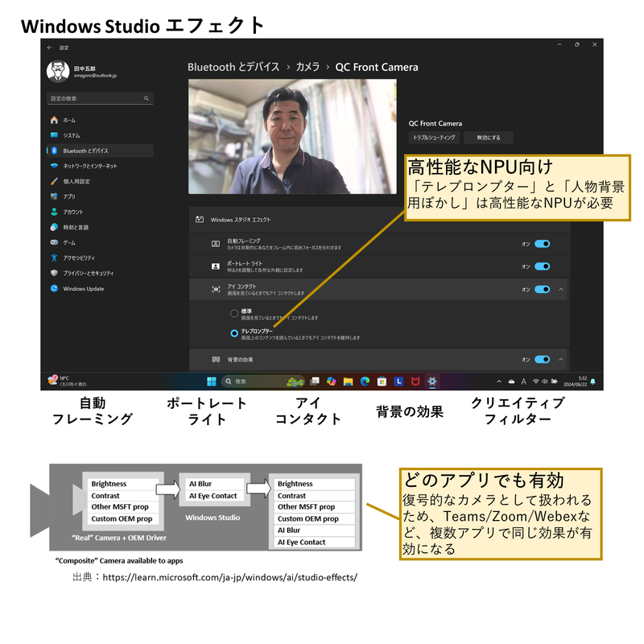Select ホーム in the Settings navigation
Screen dimensions: 644x644
[x=68, y=121]
